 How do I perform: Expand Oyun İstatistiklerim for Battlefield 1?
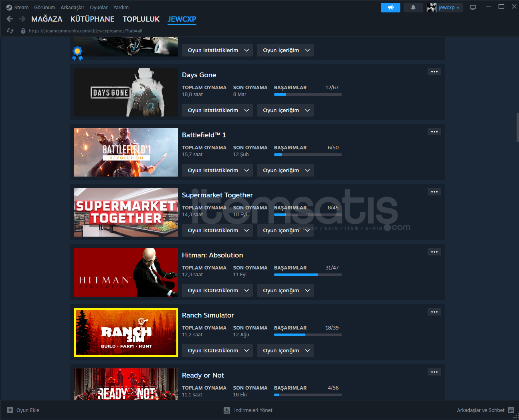[217, 170]
